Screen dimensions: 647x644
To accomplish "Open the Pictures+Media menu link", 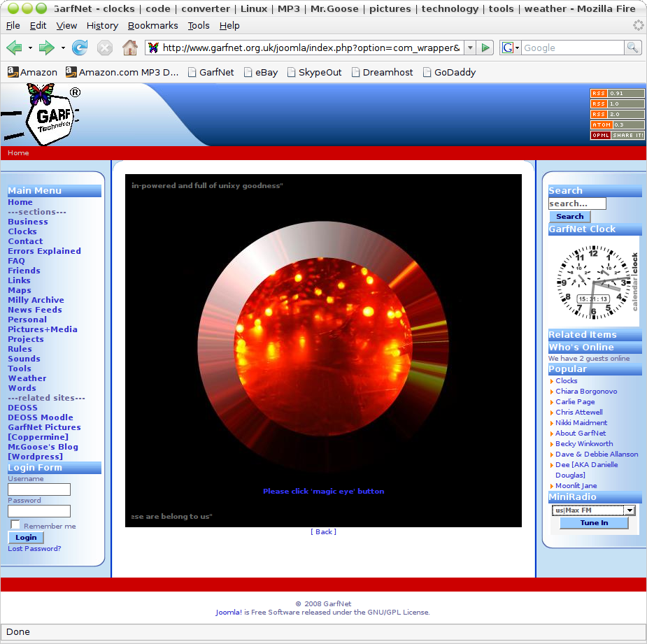I will coord(43,329).
